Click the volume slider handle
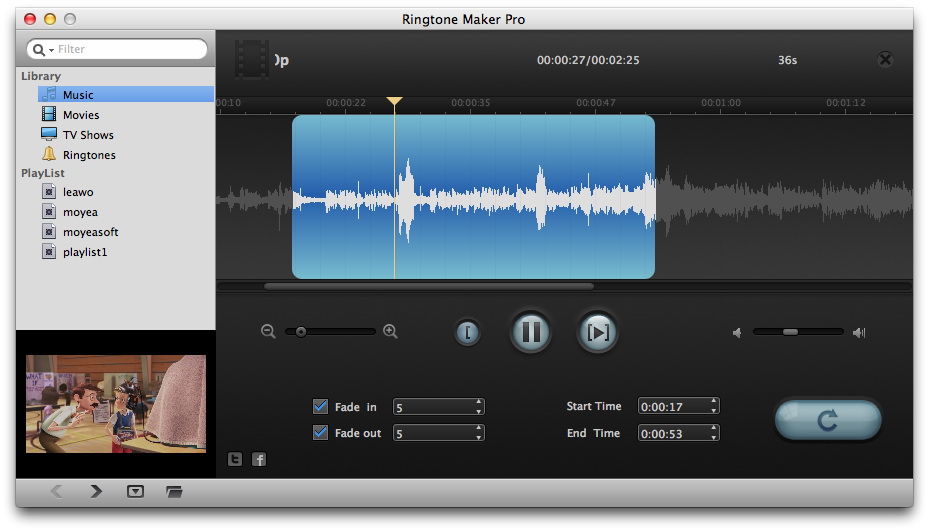The width and height of the screenshot is (929, 531). (790, 332)
